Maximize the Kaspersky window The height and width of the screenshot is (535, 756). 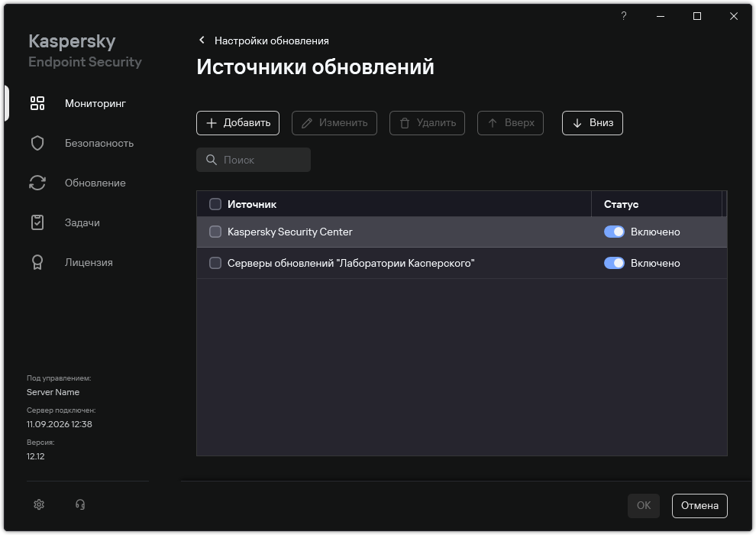coord(697,16)
